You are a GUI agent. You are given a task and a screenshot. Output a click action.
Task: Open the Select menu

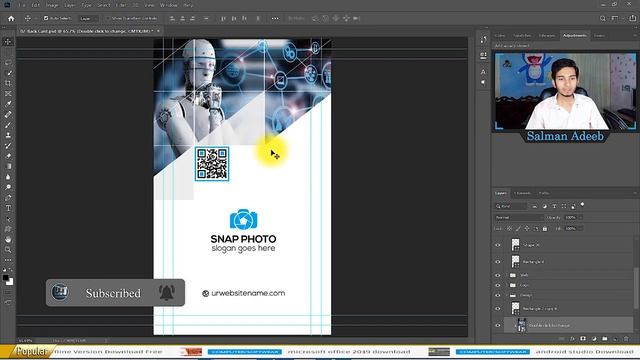pos(104,5)
